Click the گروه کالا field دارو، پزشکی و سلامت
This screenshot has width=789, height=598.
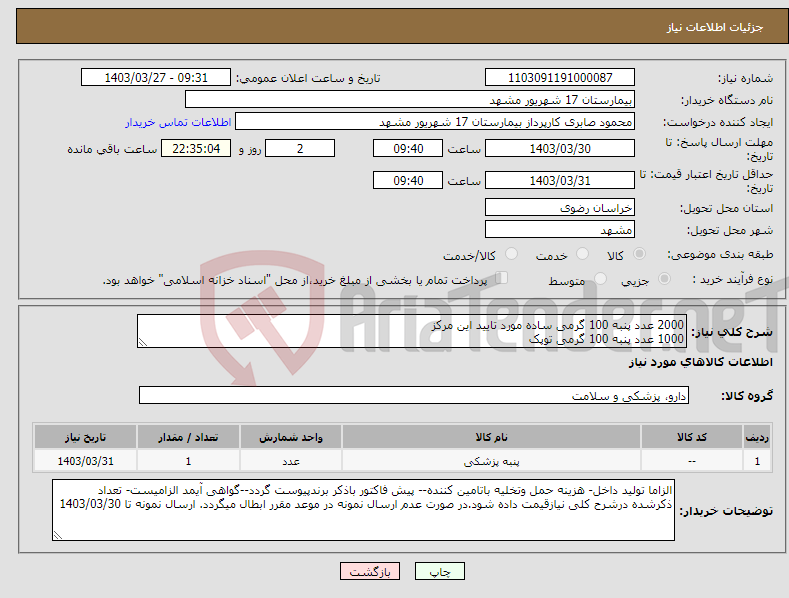[x=414, y=395]
